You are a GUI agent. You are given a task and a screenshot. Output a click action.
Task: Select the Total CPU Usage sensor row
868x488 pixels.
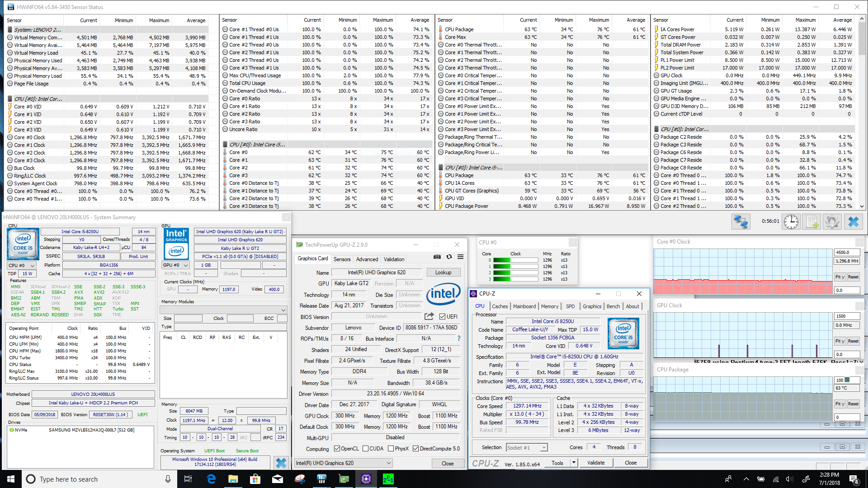click(326, 83)
